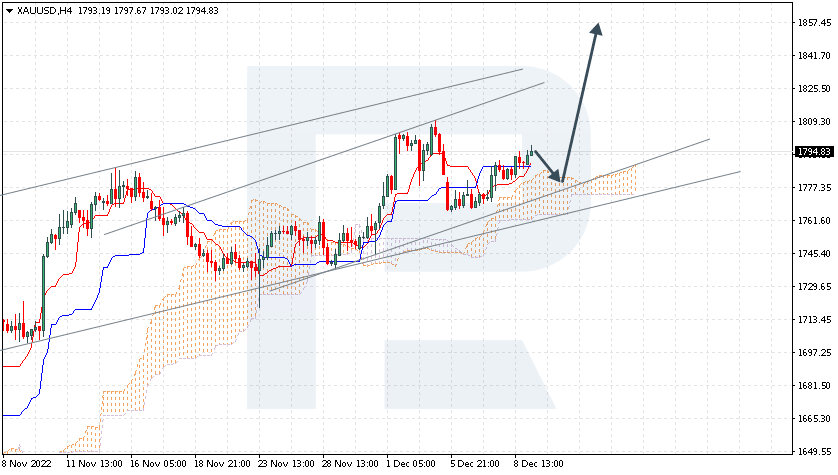Image resolution: width=838 pixels, height=475 pixels.
Task: Select the 16 Nov 05:00 time label
Action: coord(158,463)
